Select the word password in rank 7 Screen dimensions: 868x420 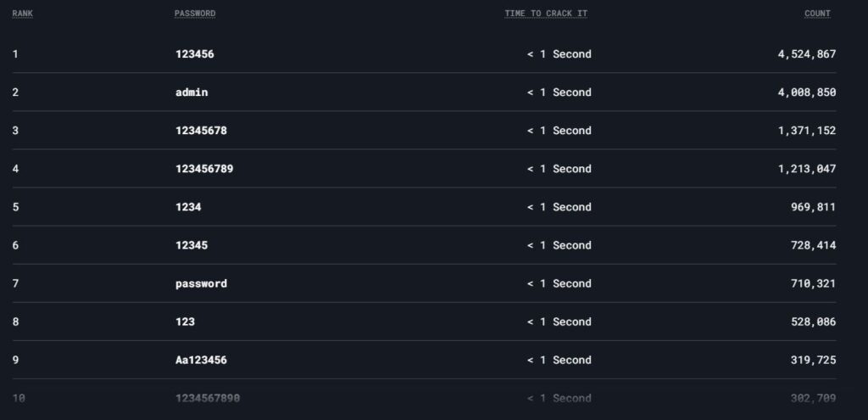[x=201, y=283]
